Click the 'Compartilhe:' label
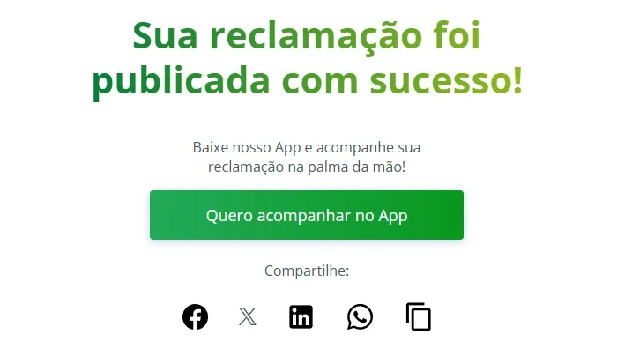 click(x=307, y=271)
